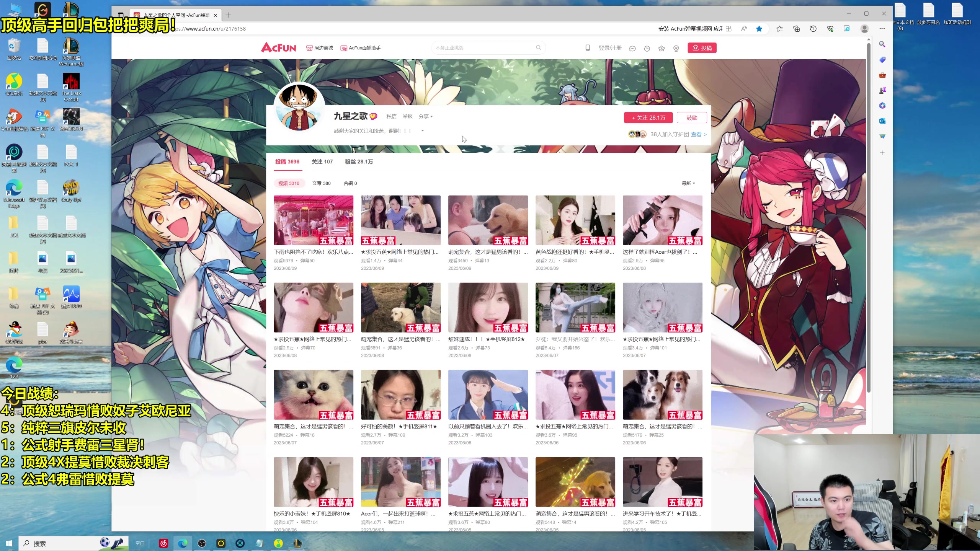Click the 投稿 upload button
980x551 pixels.
click(x=702, y=48)
